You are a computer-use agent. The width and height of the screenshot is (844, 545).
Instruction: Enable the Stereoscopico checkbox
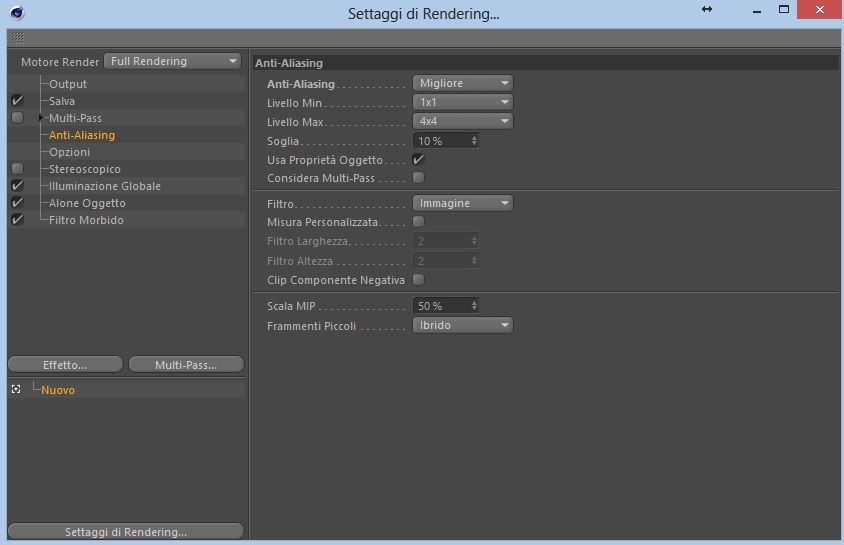(17, 168)
